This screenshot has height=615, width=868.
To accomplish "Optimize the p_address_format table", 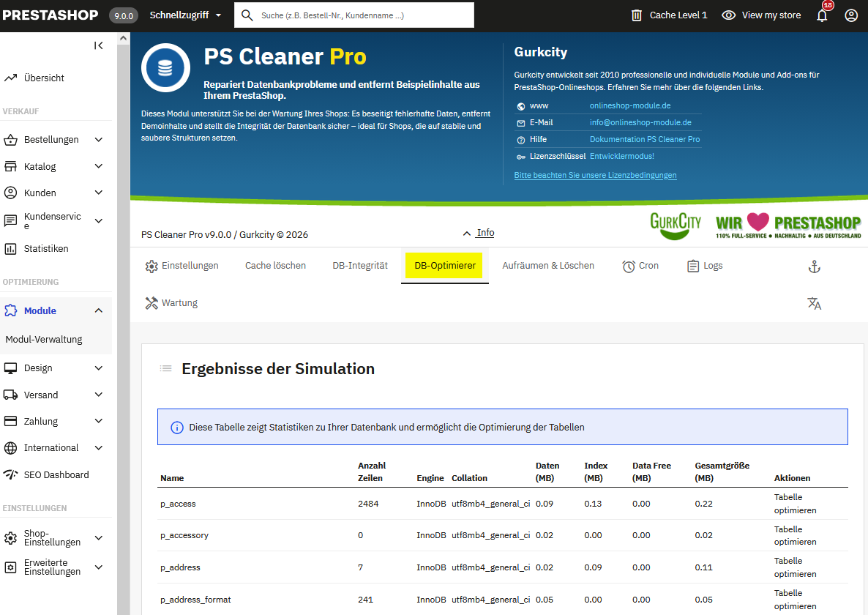I will pyautogui.click(x=795, y=600).
